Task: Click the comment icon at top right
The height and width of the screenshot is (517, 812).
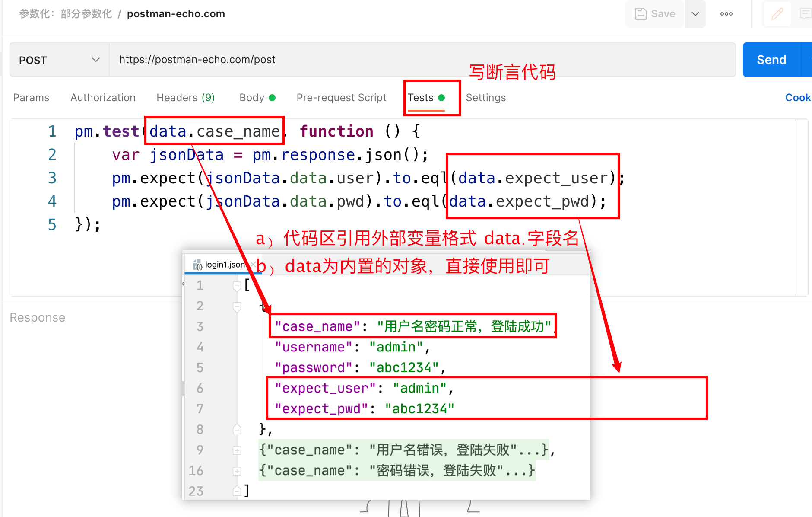Action: click(806, 14)
